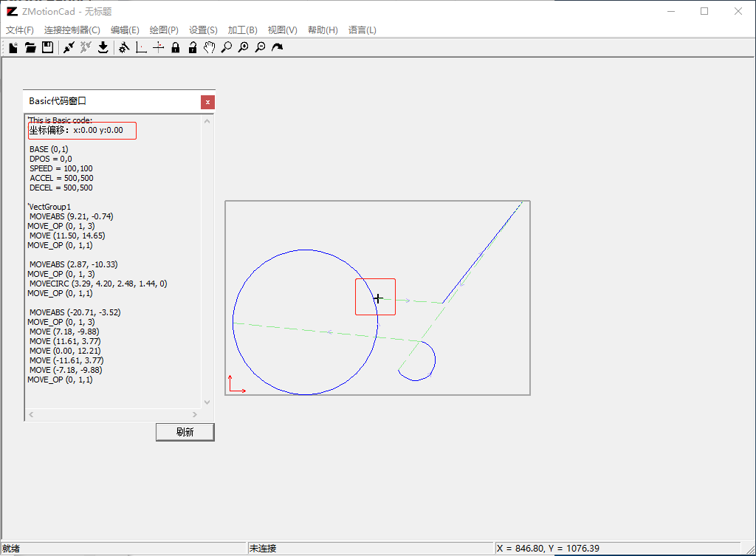Minimize the ZMotionCad window
This screenshot has height=556, width=756.
(670, 11)
